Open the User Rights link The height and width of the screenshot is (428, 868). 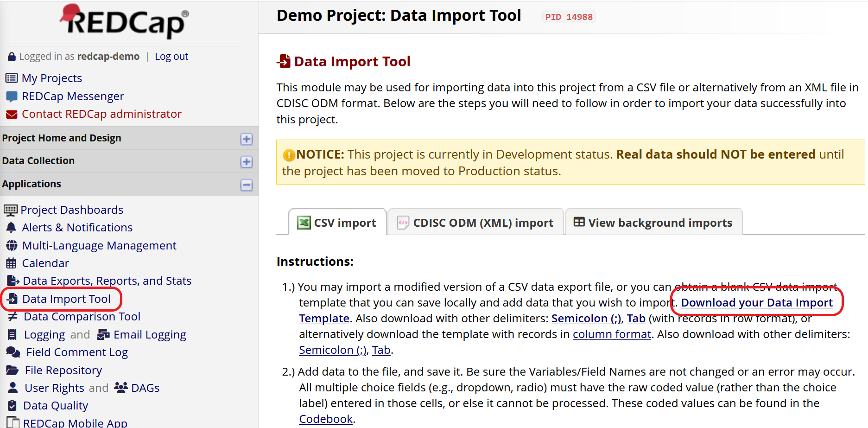[x=55, y=388]
